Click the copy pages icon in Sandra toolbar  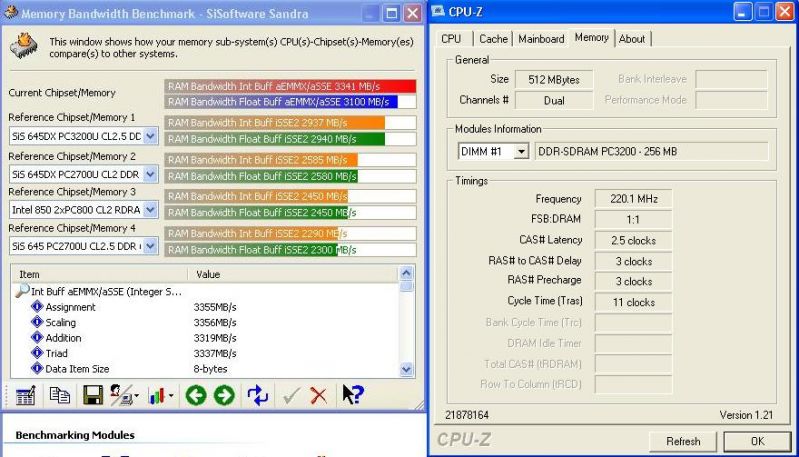pyautogui.click(x=60, y=395)
